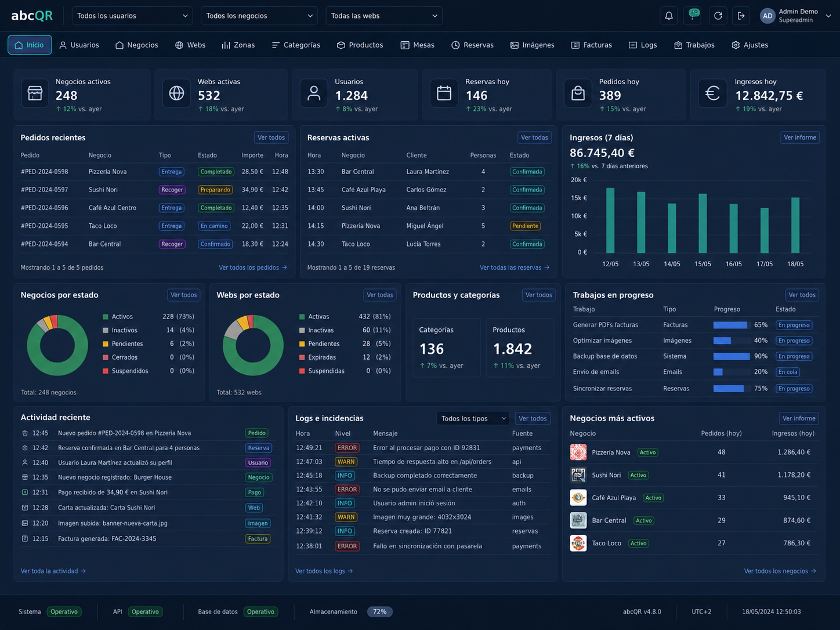Click the abcQR logo
The width and height of the screenshot is (840, 630).
click(x=32, y=16)
